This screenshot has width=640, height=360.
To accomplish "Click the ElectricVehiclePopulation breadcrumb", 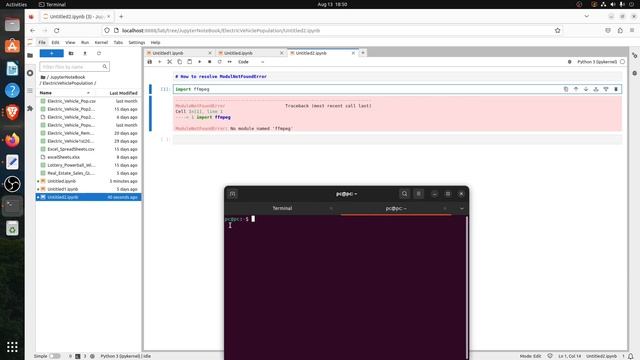I will pyautogui.click(x=68, y=83).
